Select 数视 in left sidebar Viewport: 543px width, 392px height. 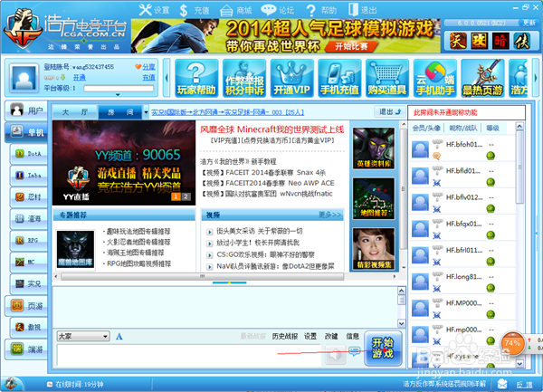click(x=29, y=327)
